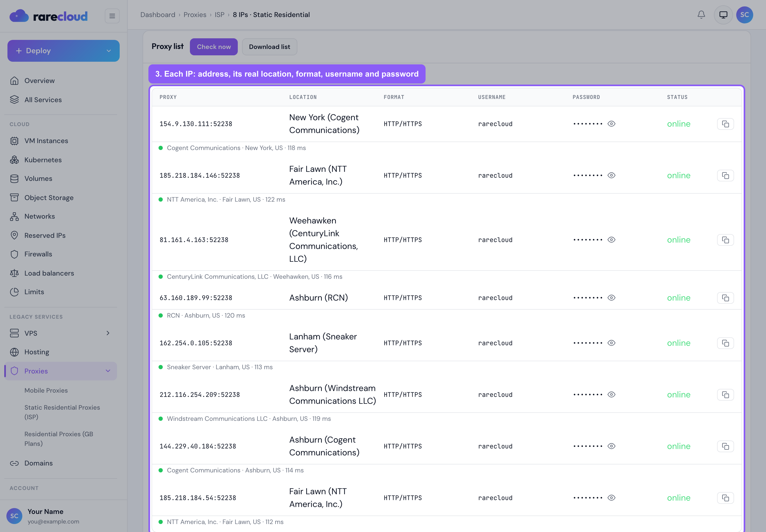This screenshot has width=766, height=532.
Task: Reveal password for 81.161.4.163 proxy
Action: click(x=611, y=240)
